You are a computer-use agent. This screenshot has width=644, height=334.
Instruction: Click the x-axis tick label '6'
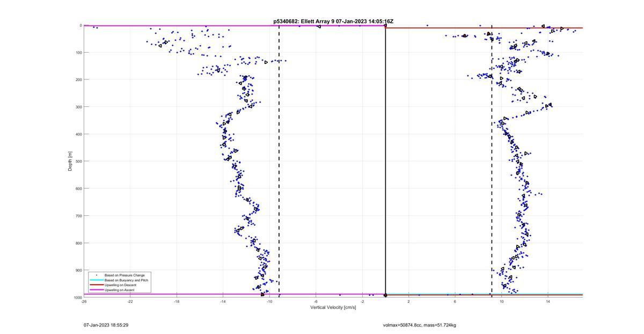[x=455, y=302]
